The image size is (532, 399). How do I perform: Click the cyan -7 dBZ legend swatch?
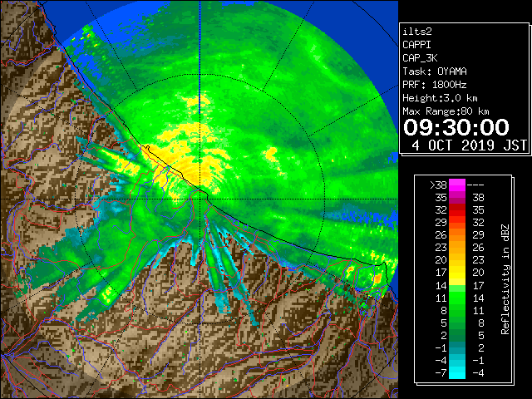(457, 372)
